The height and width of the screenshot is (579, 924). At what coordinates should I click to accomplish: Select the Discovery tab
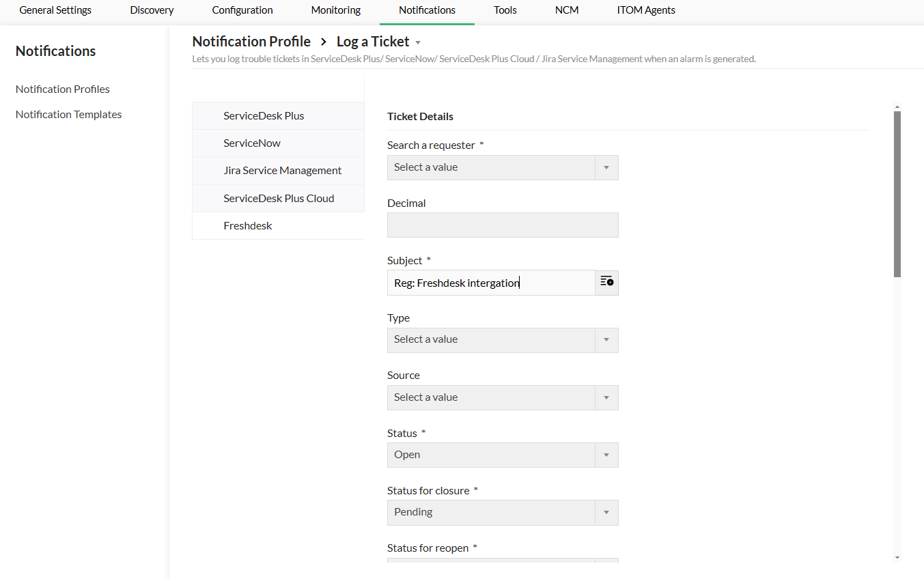click(152, 10)
